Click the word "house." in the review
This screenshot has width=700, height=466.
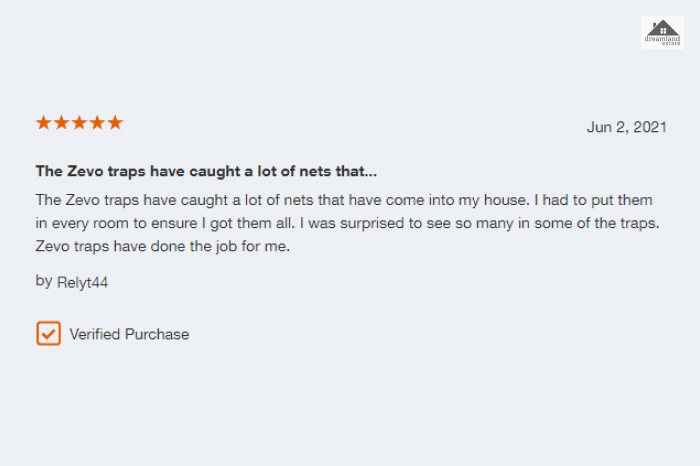pos(507,200)
